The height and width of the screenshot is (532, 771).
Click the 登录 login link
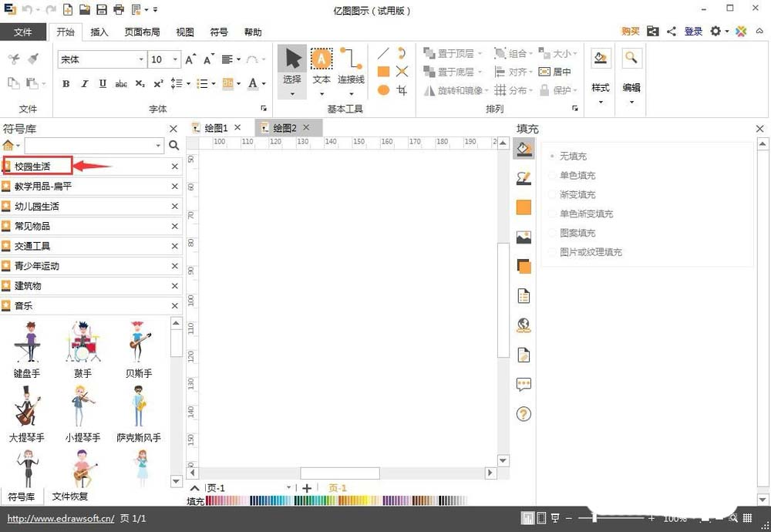tap(692, 31)
